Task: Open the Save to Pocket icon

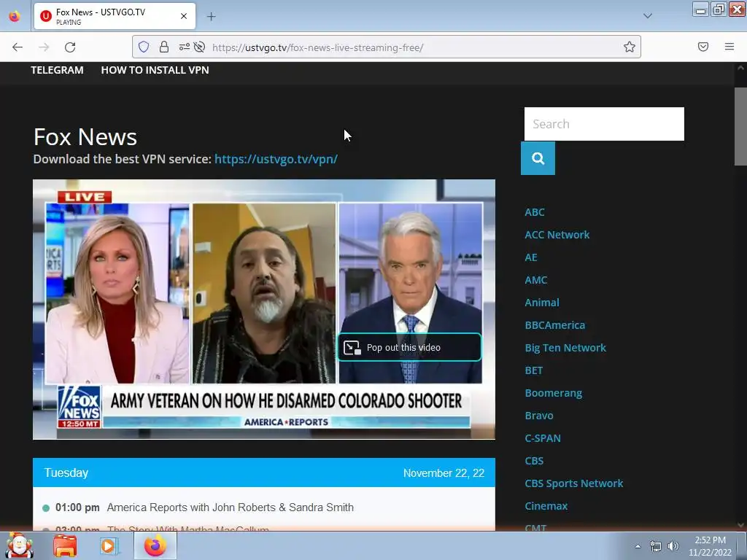Action: tap(703, 47)
